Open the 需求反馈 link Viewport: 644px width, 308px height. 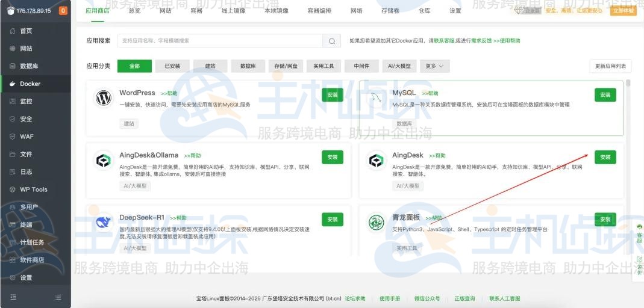(x=481, y=40)
